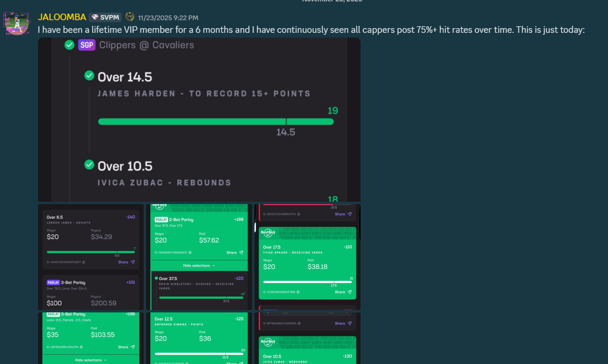
Task: Click the JALOOMBA username
Action: (62, 17)
